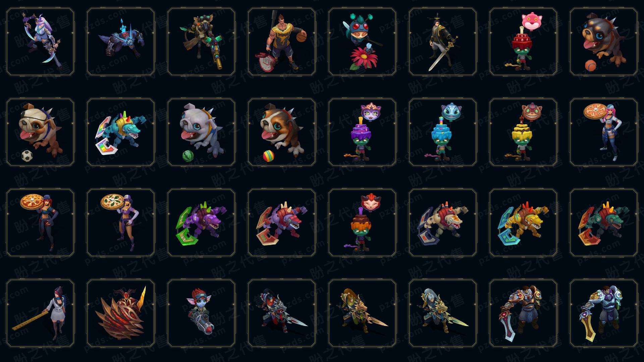Choose the purple-outfit pizza delivery girl
The height and width of the screenshot is (362, 644).
pyautogui.click(x=120, y=223)
